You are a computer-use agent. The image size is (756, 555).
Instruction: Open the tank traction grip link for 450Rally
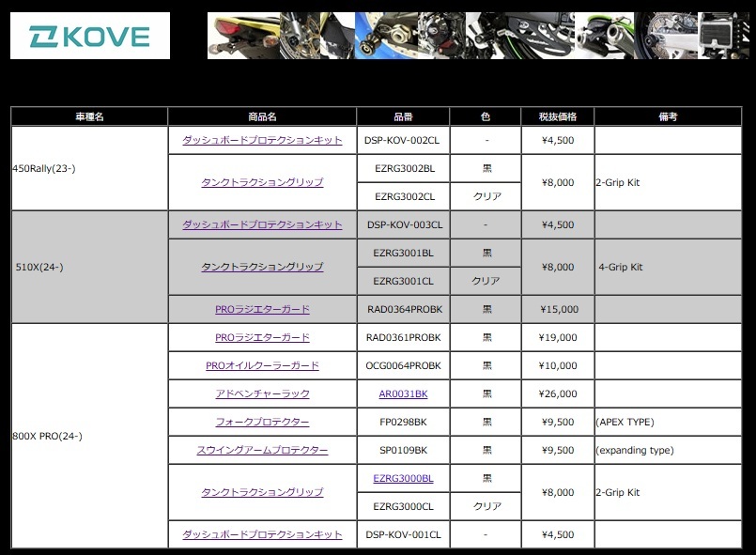(x=262, y=182)
